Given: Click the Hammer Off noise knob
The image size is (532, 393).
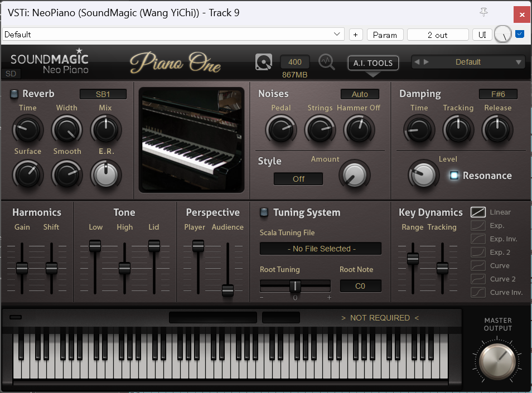Looking at the screenshot, I should pos(359,129).
